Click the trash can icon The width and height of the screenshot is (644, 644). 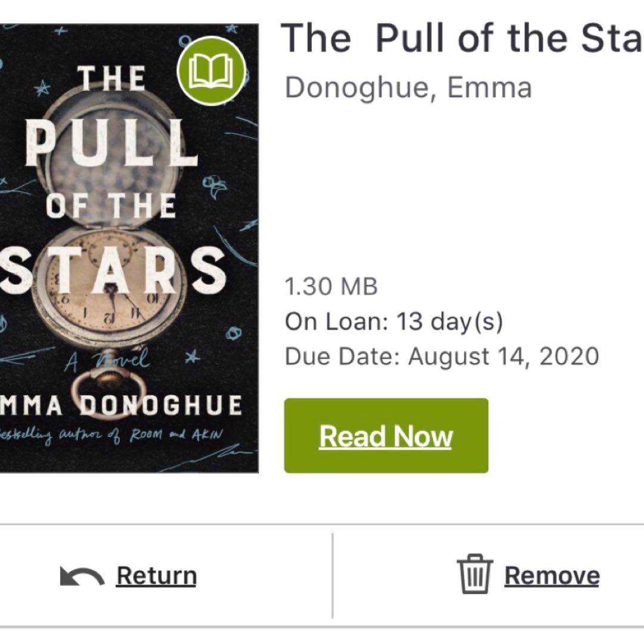475,574
